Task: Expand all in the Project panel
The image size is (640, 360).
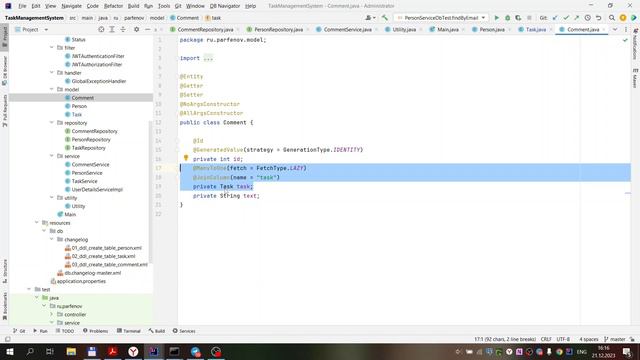Action: click(112, 29)
